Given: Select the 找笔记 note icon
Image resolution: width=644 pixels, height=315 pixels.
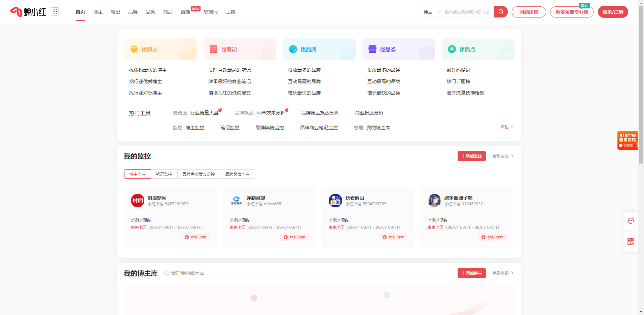Looking at the screenshot, I should coord(213,49).
